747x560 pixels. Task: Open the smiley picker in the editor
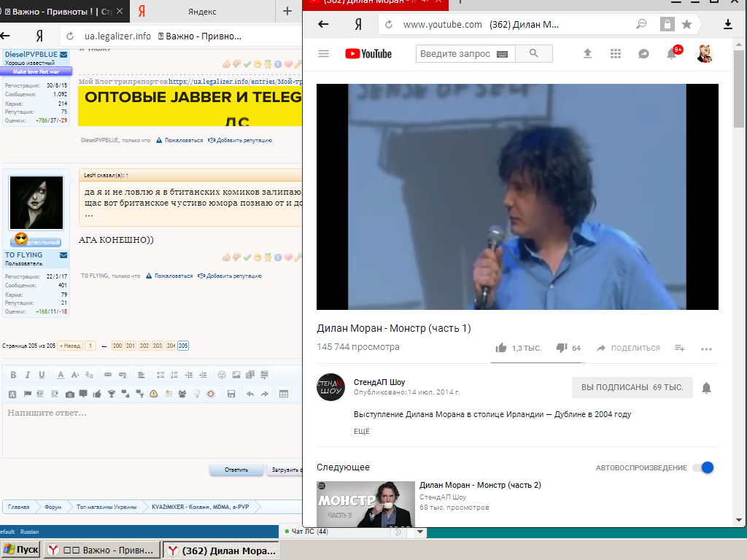click(x=222, y=375)
